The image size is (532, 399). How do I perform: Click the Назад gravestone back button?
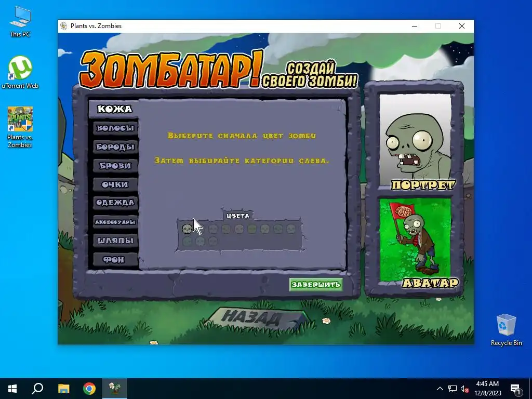pos(253,318)
